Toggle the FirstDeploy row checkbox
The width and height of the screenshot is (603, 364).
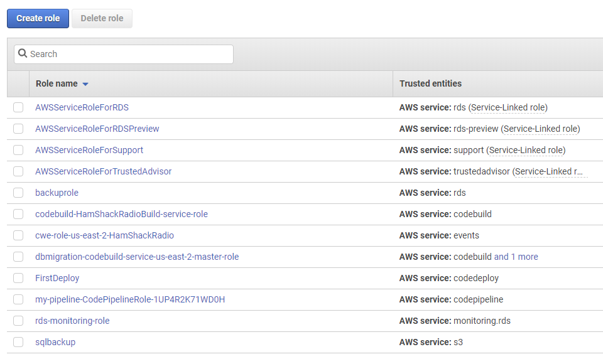point(18,278)
